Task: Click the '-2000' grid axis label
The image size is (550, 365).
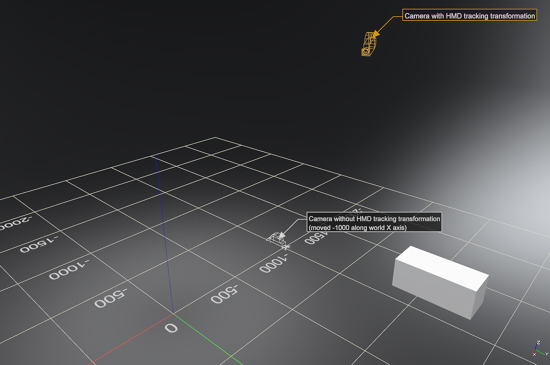Action: [15, 223]
